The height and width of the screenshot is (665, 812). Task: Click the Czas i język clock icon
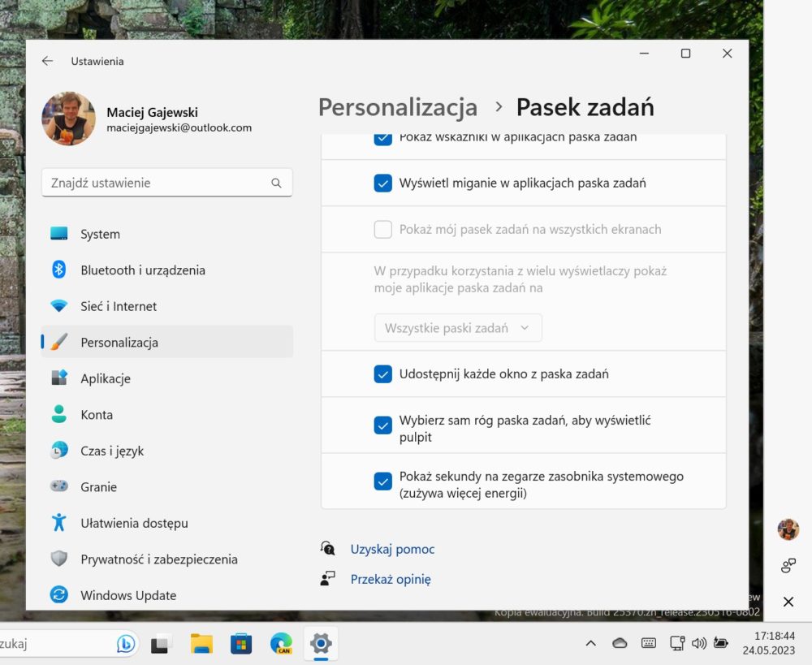click(x=59, y=451)
